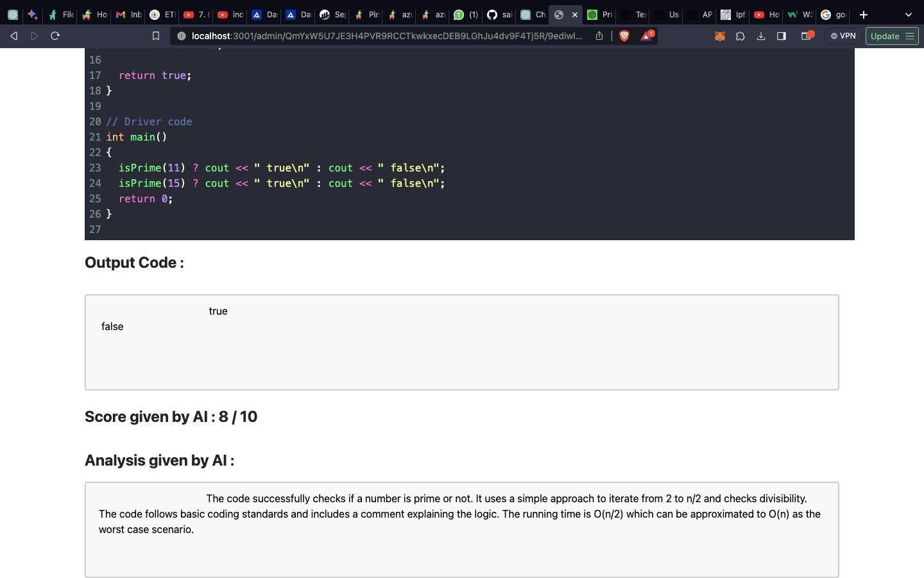The height and width of the screenshot is (578, 924).
Task: Click 'false' in the output box
Action: [112, 326]
